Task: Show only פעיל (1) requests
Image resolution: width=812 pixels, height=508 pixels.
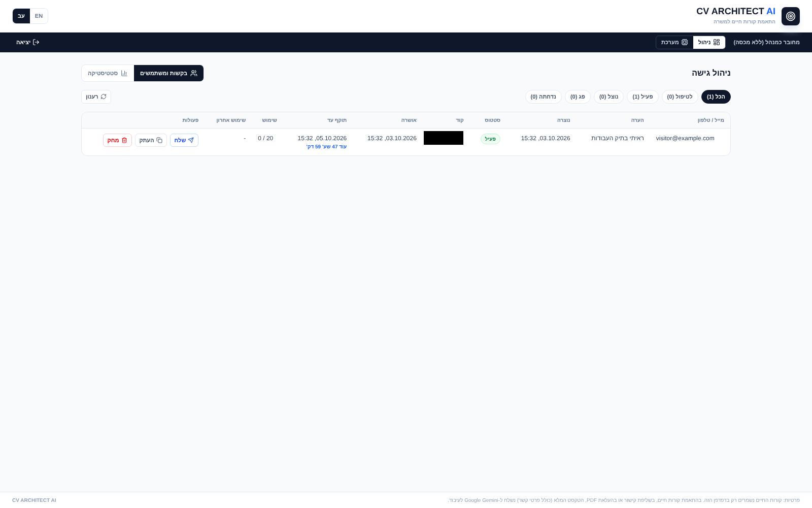Action: (x=642, y=97)
